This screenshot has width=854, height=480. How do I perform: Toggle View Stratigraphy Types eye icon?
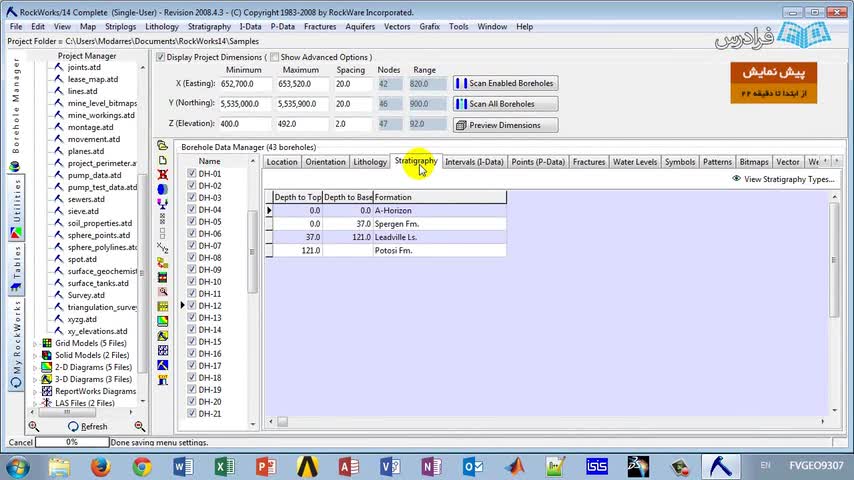click(x=736, y=179)
